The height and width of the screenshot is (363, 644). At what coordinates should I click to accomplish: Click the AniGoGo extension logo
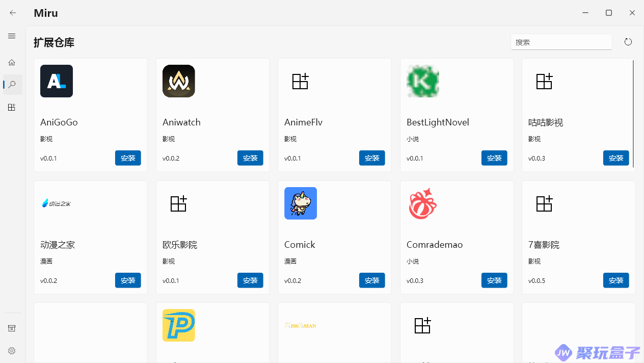pyautogui.click(x=57, y=81)
